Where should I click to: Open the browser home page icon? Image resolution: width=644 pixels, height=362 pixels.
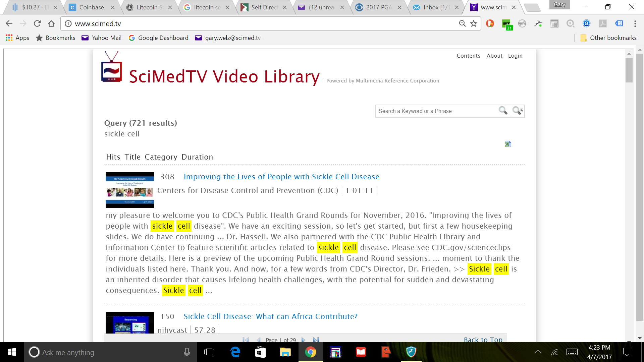(51, 23)
